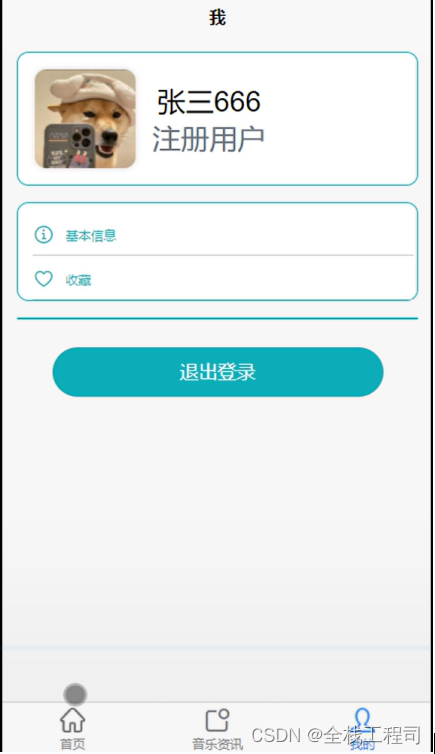Click the CSDN @全栈工程司 watermark
Screen dimensions: 435x754
point(336,735)
